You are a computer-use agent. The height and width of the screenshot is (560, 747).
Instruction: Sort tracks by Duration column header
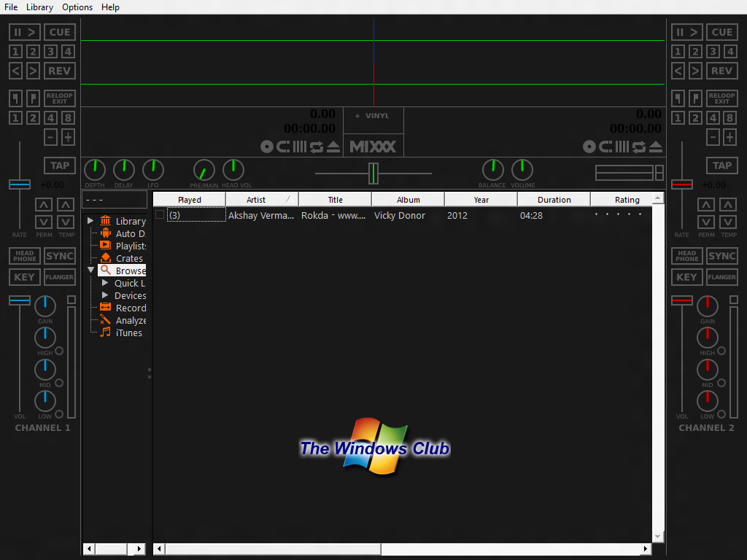[554, 200]
